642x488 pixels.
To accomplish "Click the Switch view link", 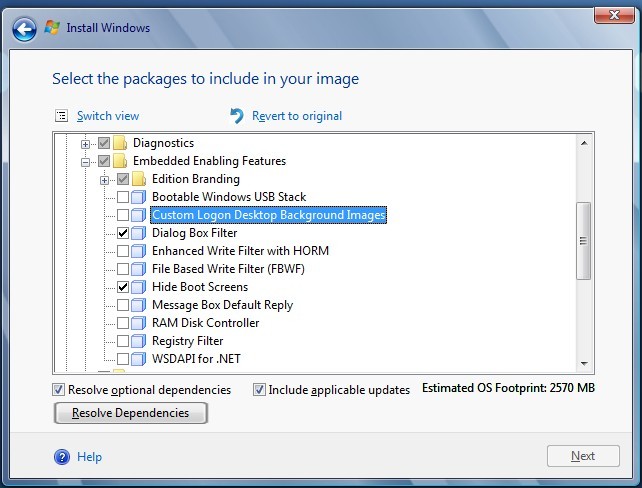I will 108,116.
